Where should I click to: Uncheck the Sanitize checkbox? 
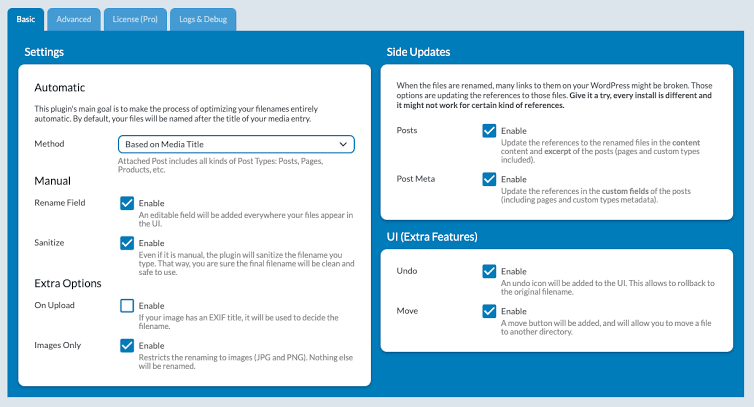pyautogui.click(x=127, y=243)
